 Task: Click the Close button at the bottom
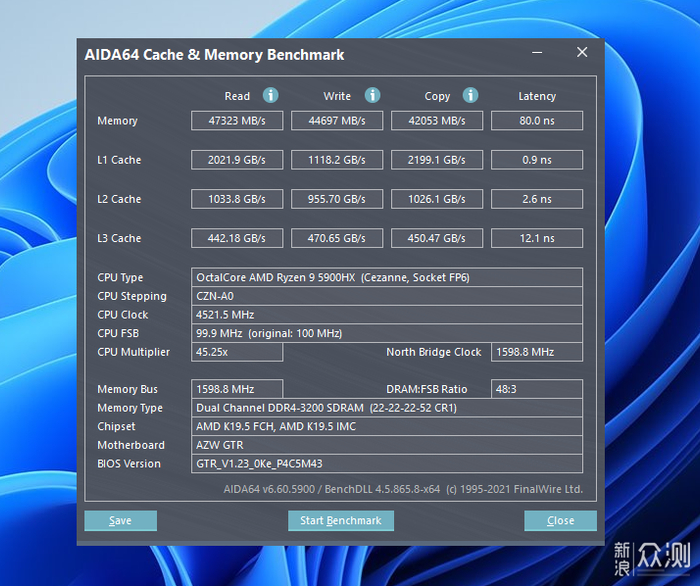560,520
